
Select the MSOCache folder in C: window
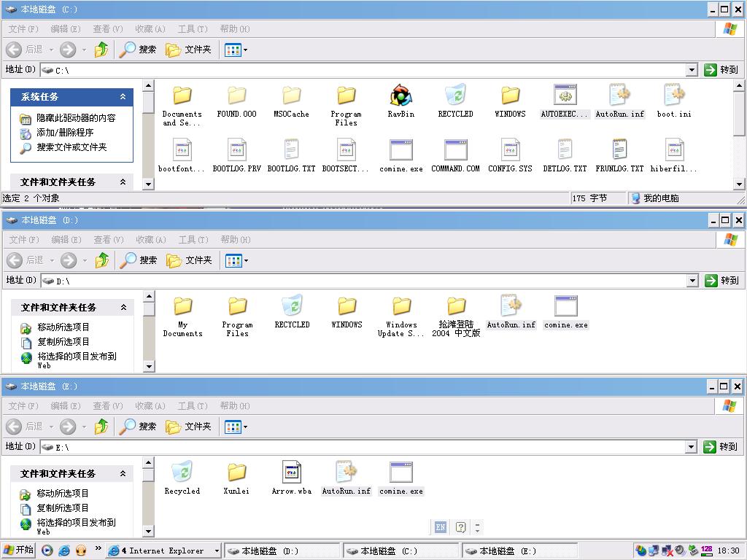point(291,96)
